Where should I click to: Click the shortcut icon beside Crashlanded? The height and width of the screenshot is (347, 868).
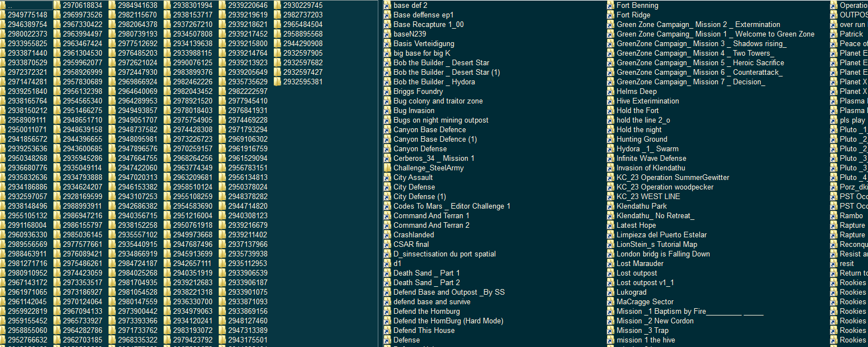388,235
